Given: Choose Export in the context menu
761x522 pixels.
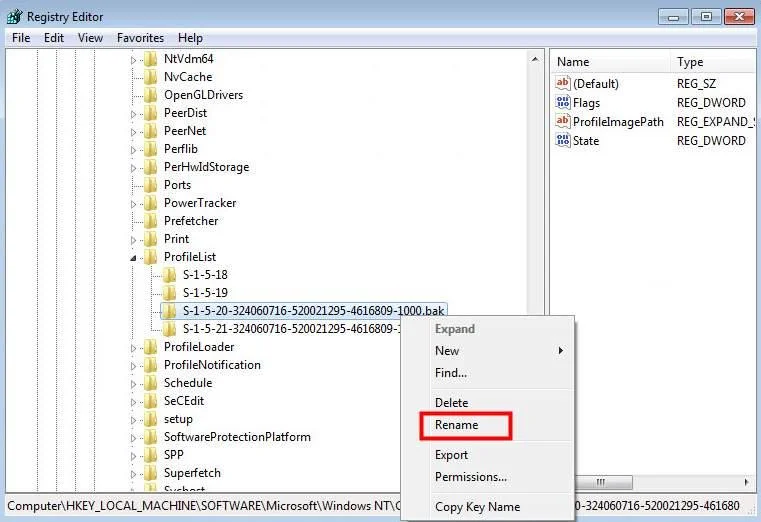Looking at the screenshot, I should coord(451,455).
